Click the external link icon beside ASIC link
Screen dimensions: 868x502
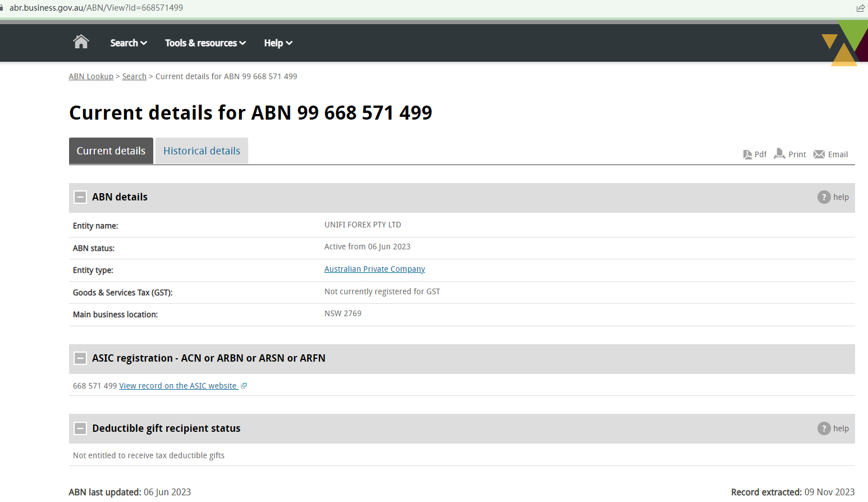coord(244,386)
